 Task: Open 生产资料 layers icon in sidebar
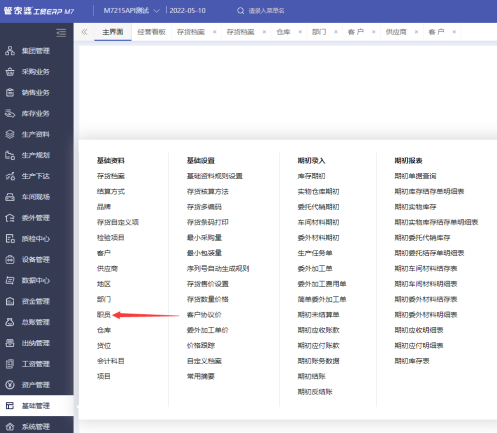pyautogui.click(x=10, y=134)
